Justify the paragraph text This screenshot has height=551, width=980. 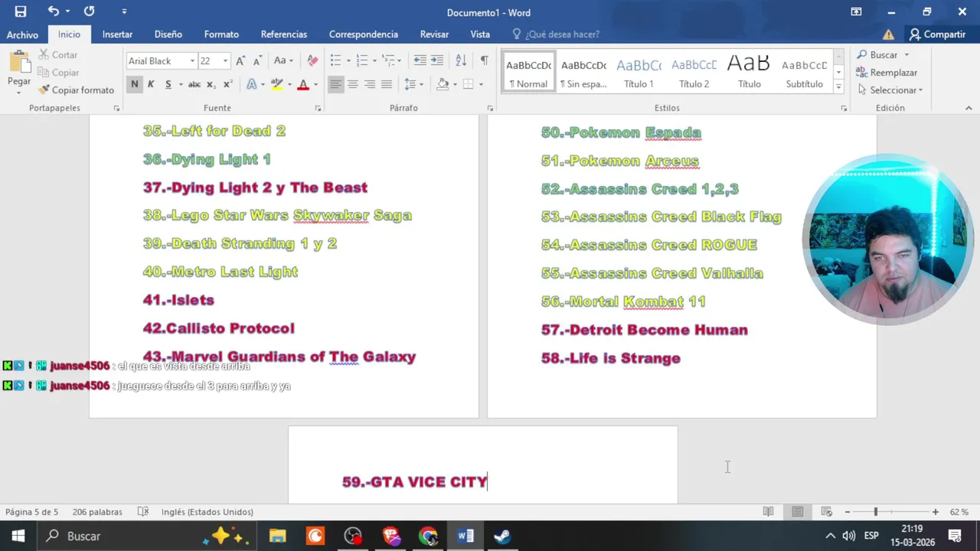click(387, 84)
